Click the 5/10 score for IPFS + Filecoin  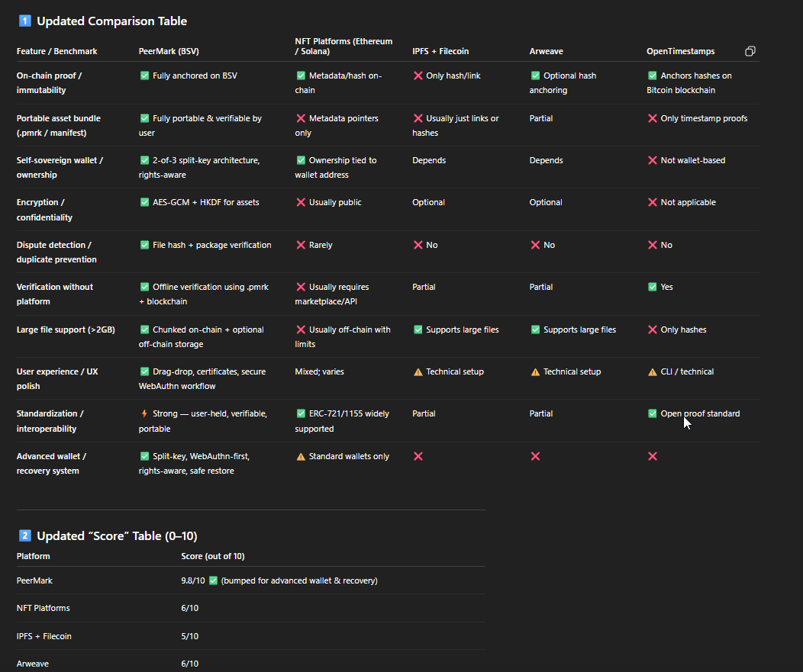coord(189,636)
